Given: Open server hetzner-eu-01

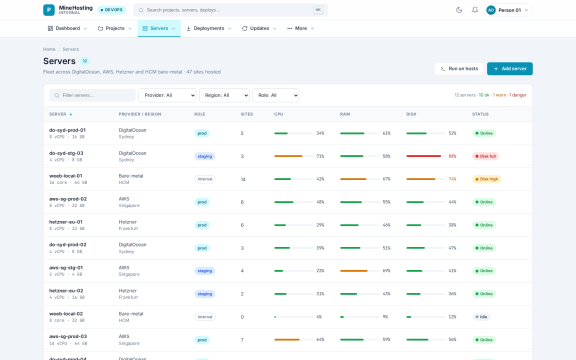Looking at the screenshot, I should (x=66, y=222).
